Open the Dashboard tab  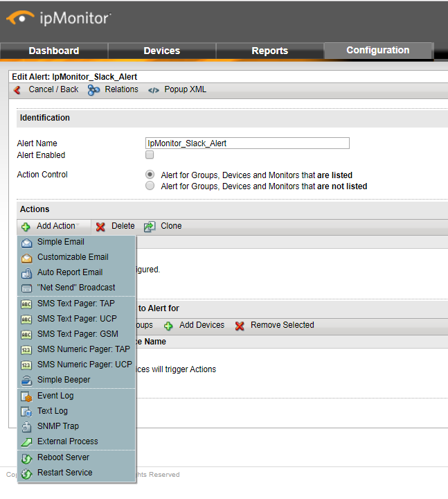pyautogui.click(x=54, y=51)
